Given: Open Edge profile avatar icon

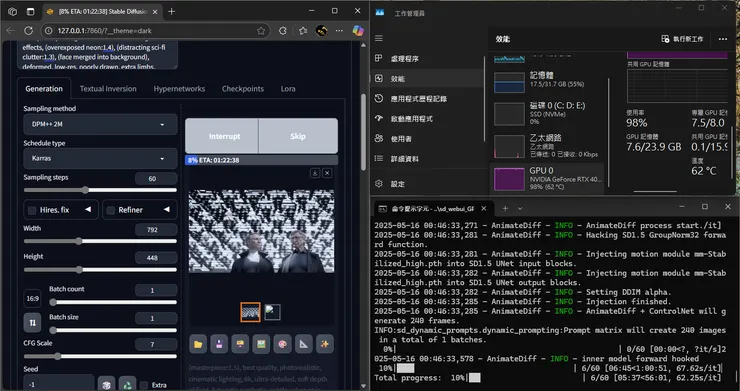Looking at the screenshot, I should 321,31.
